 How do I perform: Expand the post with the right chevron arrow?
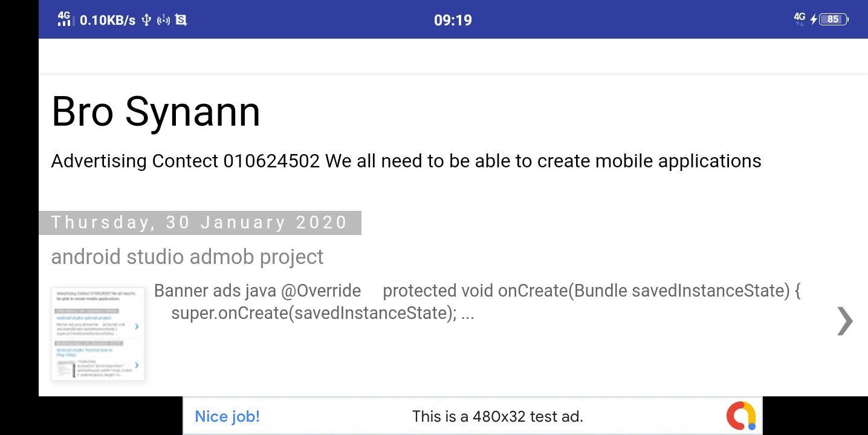point(844,320)
